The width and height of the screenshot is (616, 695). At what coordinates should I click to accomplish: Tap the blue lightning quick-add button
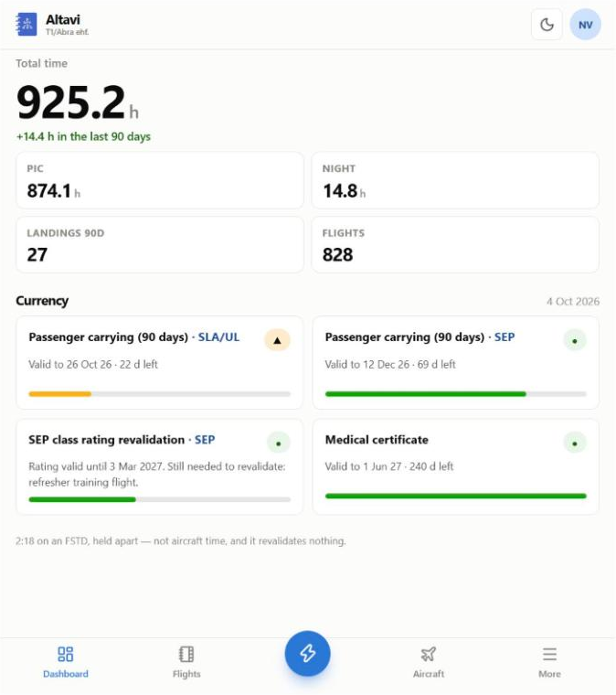[307, 653]
